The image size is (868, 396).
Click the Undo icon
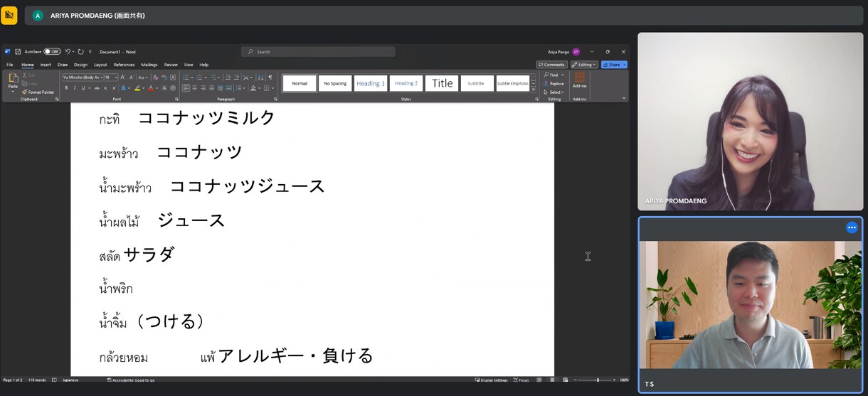68,52
